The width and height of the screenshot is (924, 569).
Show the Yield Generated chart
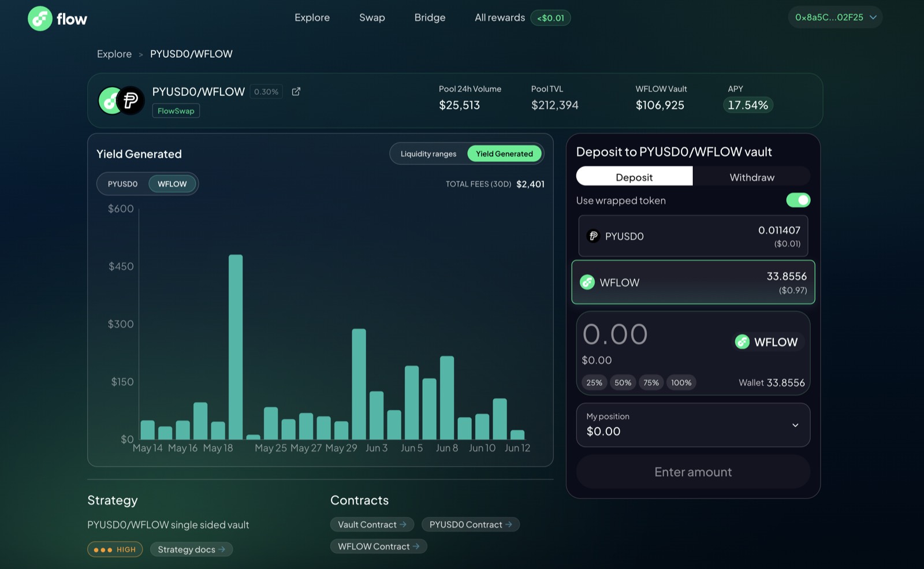[504, 154]
